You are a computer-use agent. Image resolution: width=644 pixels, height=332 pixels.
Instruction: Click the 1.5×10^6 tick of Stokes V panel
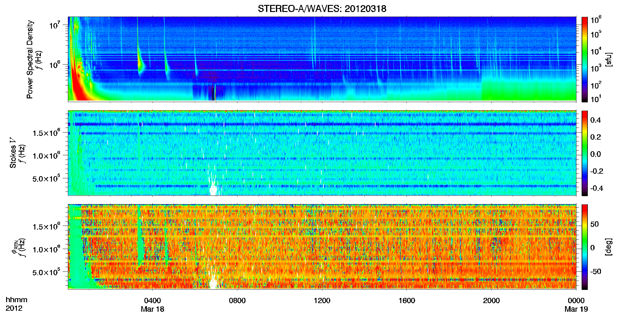click(x=46, y=133)
